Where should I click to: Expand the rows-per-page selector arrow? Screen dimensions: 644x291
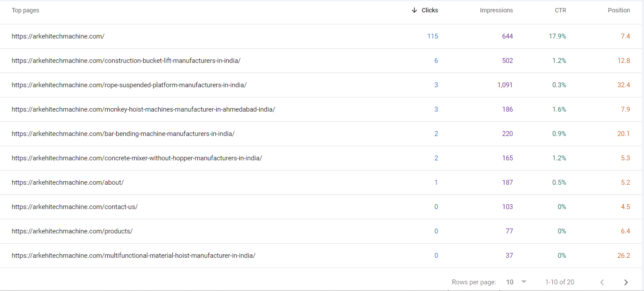523,282
